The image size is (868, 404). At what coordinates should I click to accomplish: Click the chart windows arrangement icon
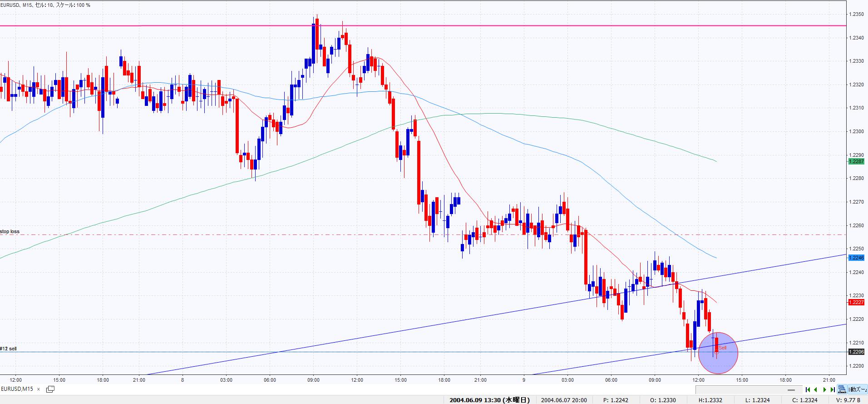[842, 389]
